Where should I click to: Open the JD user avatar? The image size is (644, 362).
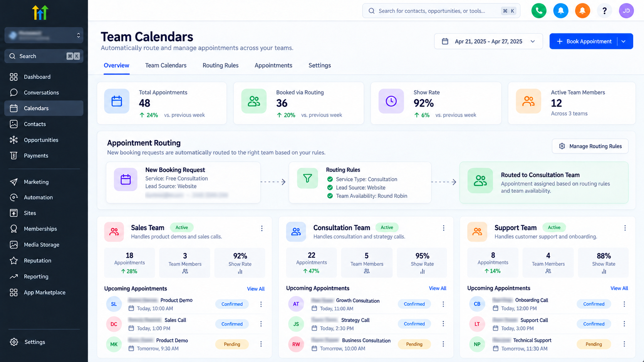tap(626, 11)
